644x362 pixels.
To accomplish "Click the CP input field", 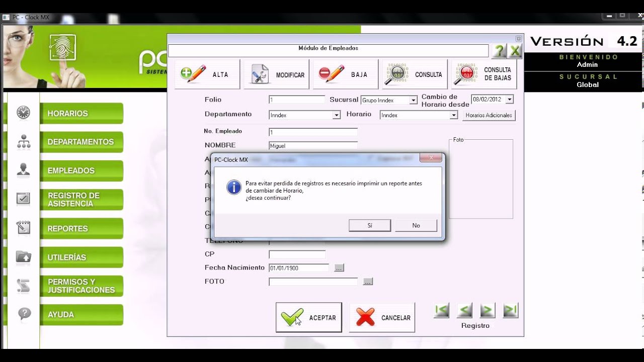I will [x=297, y=254].
